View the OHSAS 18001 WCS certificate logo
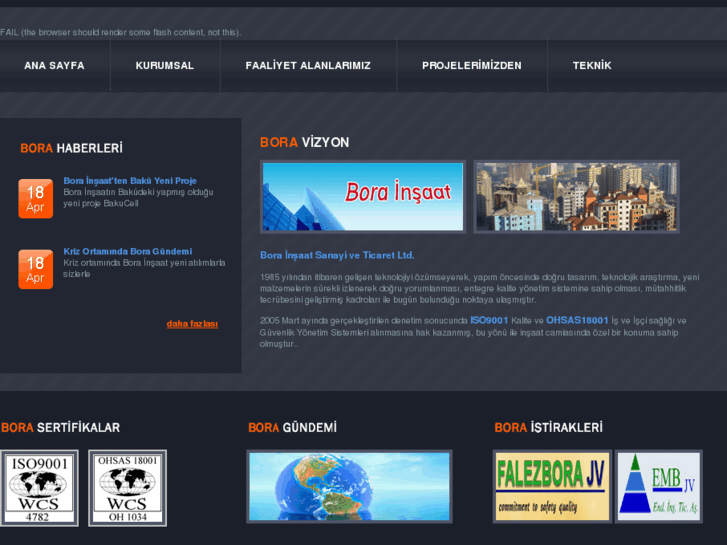The height and width of the screenshot is (545, 727). pyautogui.click(x=128, y=488)
